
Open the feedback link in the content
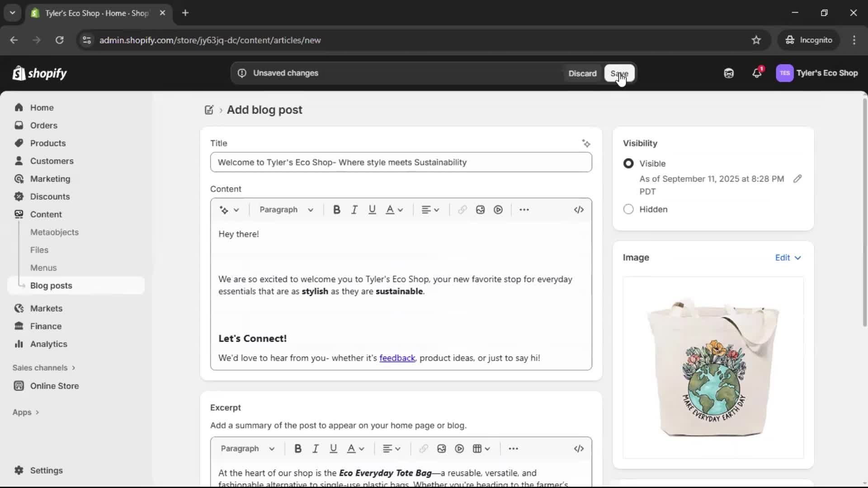397,358
